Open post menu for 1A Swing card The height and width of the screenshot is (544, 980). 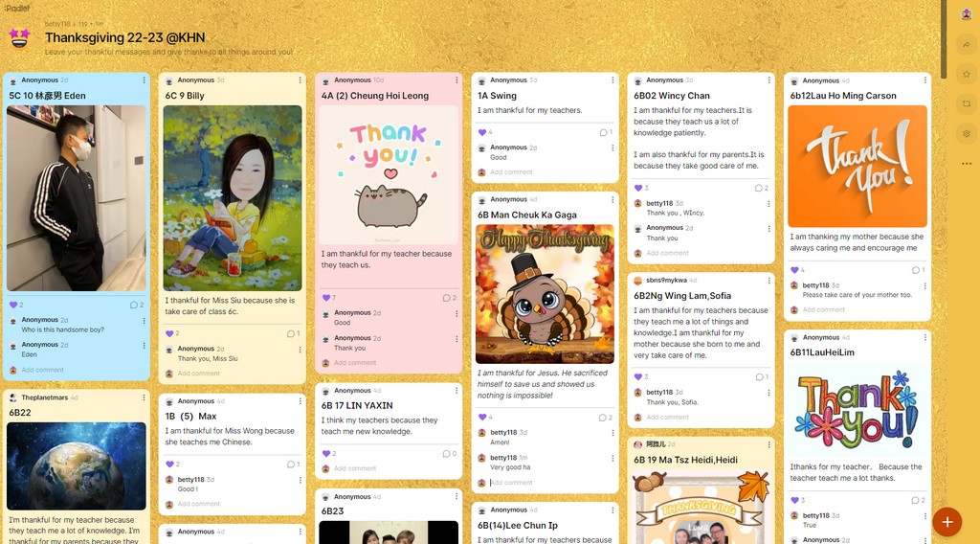pyautogui.click(x=612, y=80)
